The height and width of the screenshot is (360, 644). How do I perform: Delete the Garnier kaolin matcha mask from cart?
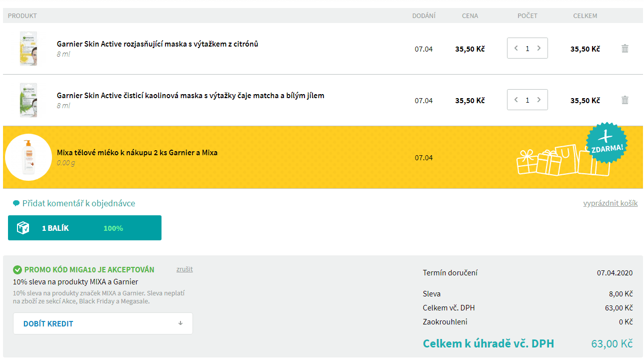tap(624, 100)
